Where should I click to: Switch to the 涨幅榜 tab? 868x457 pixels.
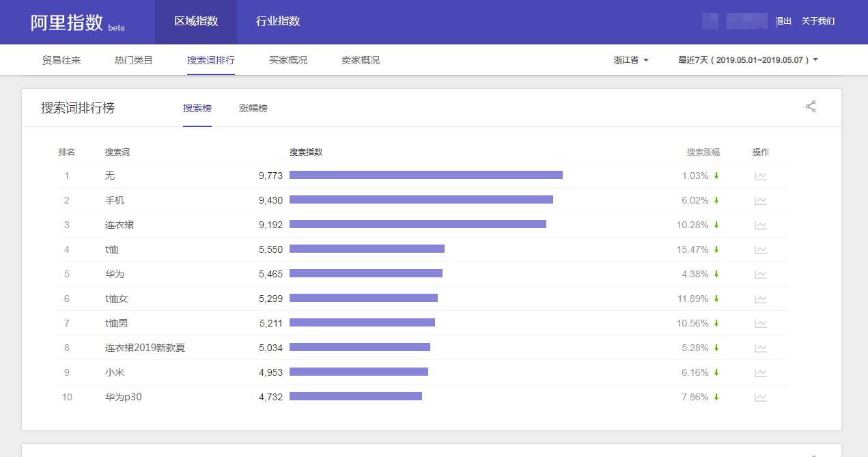tap(253, 108)
